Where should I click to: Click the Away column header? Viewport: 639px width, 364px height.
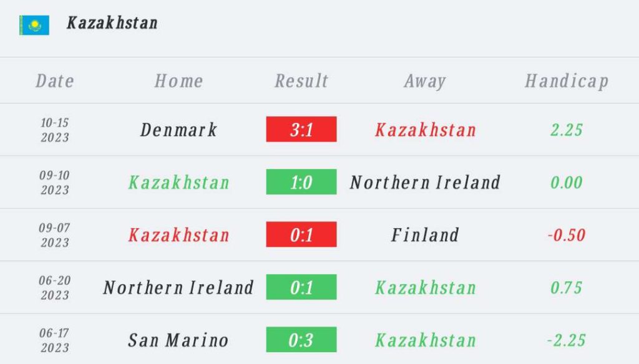pyautogui.click(x=425, y=81)
